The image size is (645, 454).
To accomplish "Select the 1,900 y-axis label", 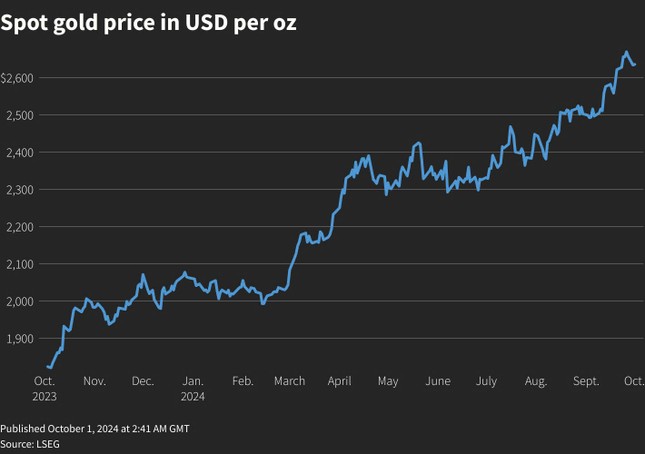I will click(x=19, y=339).
